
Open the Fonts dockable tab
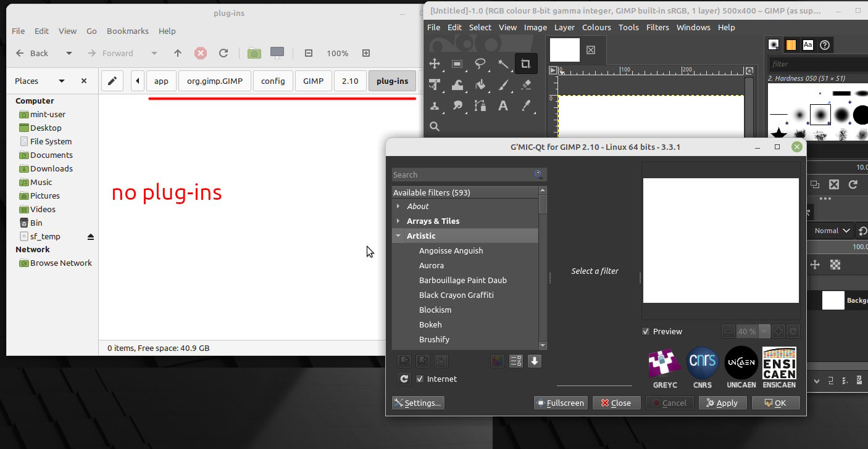tap(807, 44)
